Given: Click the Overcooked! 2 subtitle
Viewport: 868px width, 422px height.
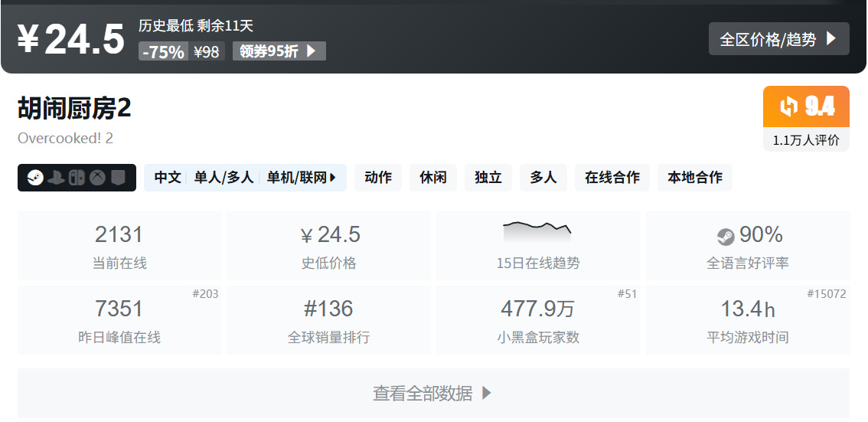Looking at the screenshot, I should pyautogui.click(x=65, y=138).
